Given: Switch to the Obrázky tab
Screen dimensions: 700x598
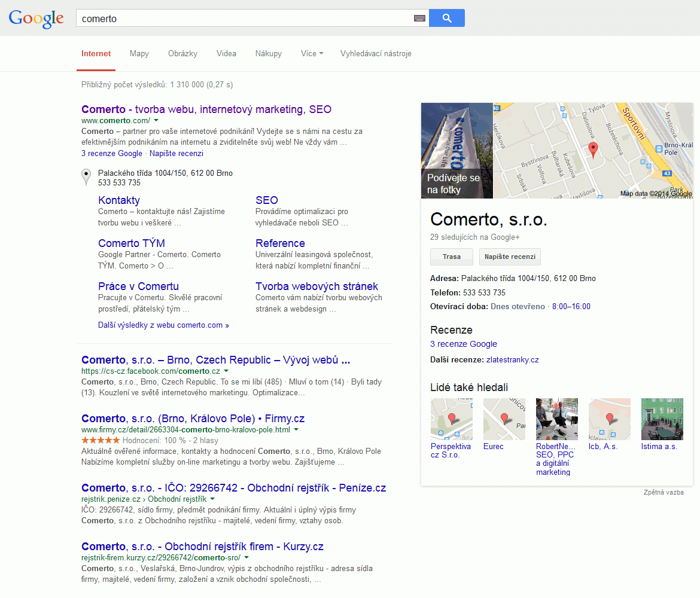Looking at the screenshot, I should 182,54.
